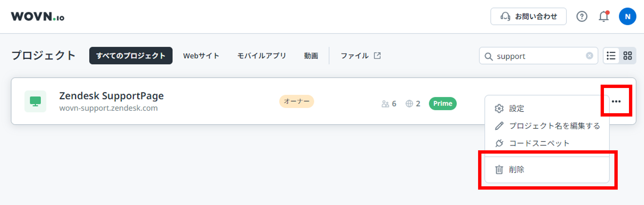
Task: Click the globe icon showing 2 languages
Action: (x=410, y=104)
